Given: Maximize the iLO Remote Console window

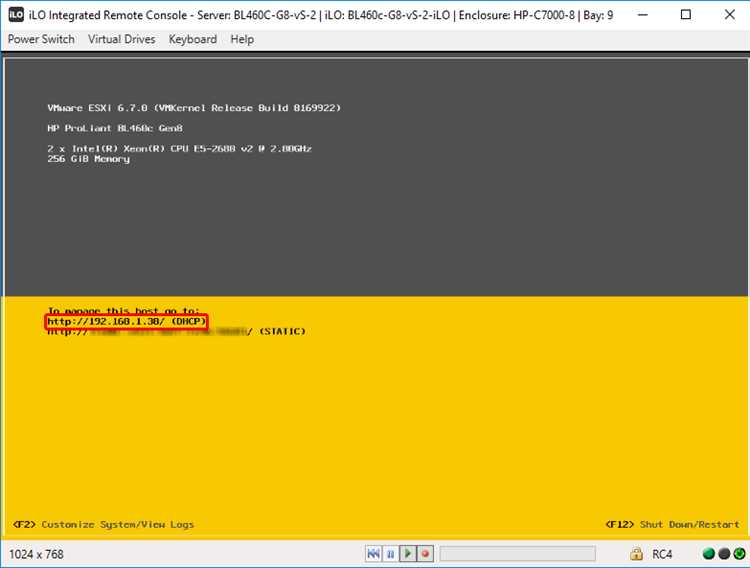Looking at the screenshot, I should click(x=686, y=15).
